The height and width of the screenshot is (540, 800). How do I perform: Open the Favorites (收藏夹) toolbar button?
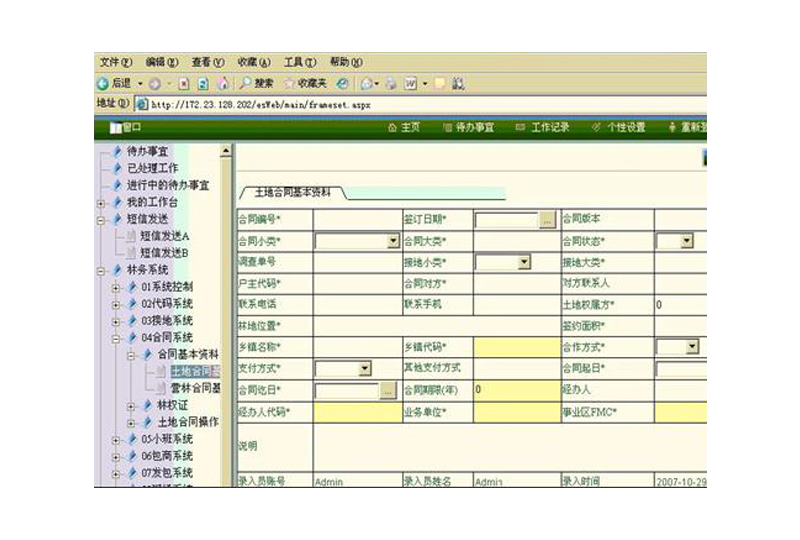coord(305,83)
